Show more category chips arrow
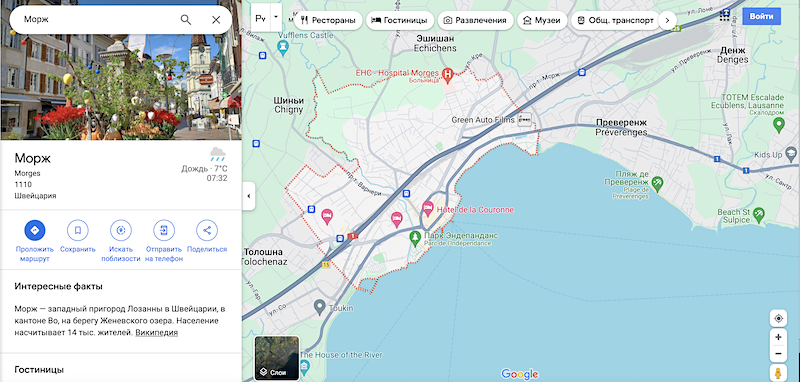 667,20
